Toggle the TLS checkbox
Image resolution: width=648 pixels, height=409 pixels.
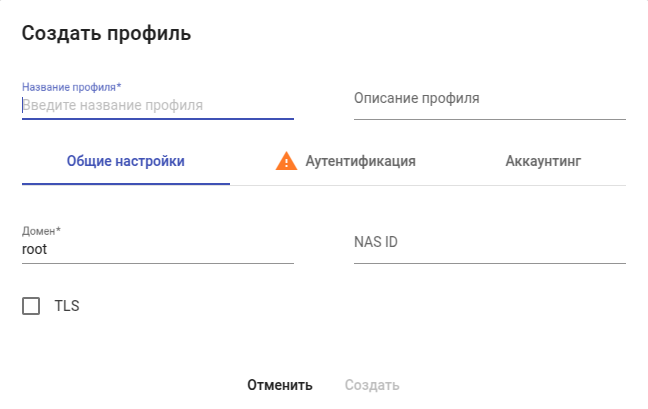click(x=31, y=306)
